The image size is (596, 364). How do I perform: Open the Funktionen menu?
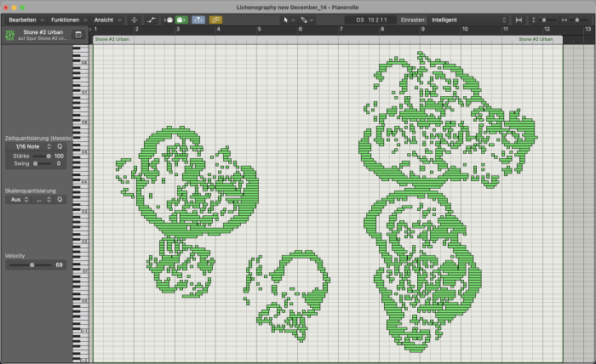point(69,20)
